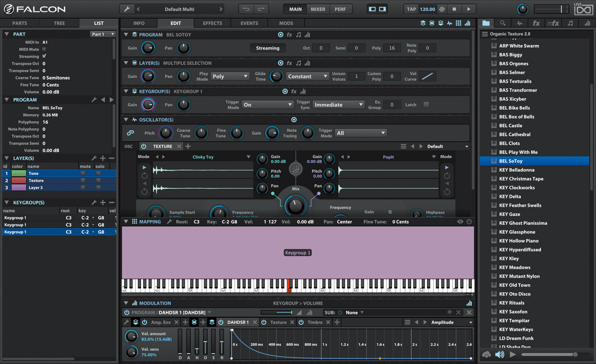Screen dimensions: 596x364
Task: Open the oscillators waveform browser tab
Action: point(520,23)
